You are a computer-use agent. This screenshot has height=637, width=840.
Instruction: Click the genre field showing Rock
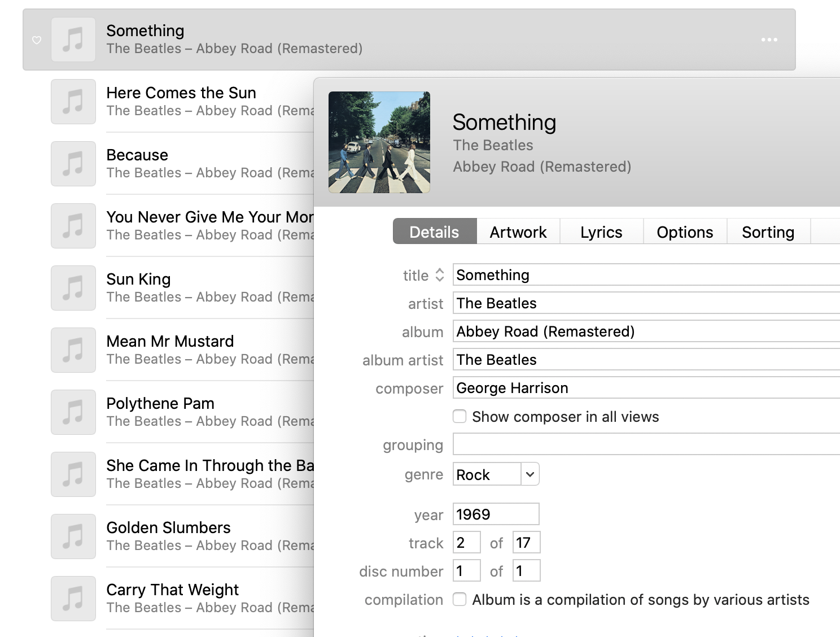(x=487, y=474)
